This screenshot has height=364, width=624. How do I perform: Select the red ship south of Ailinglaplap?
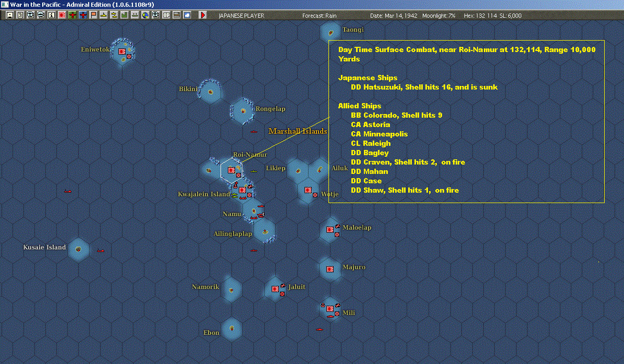[x=254, y=250]
